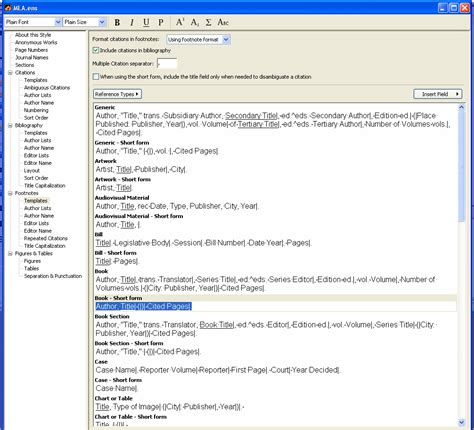Open Title Capitalization under Footnotes

click(x=45, y=246)
